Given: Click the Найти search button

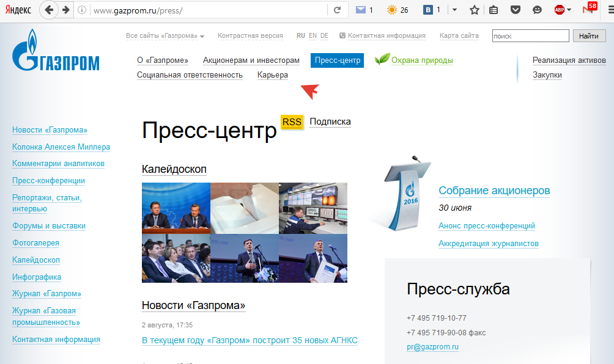Looking at the screenshot, I should pos(589,35).
